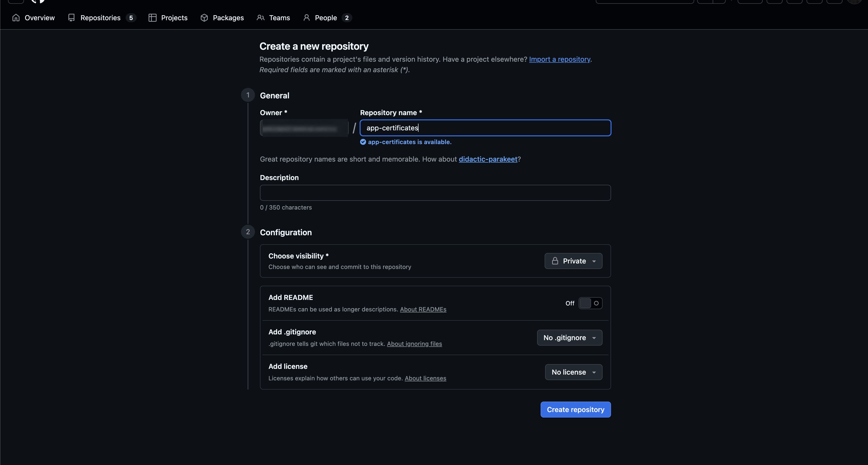The height and width of the screenshot is (465, 868).
Task: Click the lock icon in visibility dropdown
Action: 555,261
